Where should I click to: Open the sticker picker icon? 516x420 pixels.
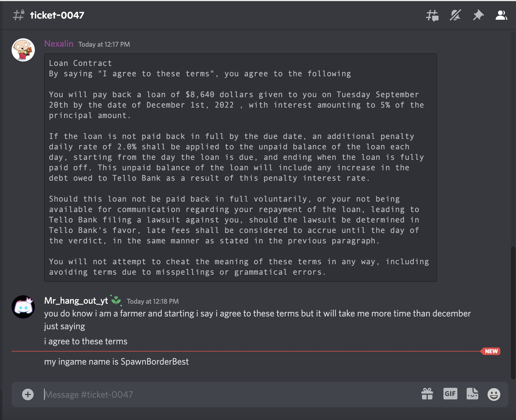[472, 394]
